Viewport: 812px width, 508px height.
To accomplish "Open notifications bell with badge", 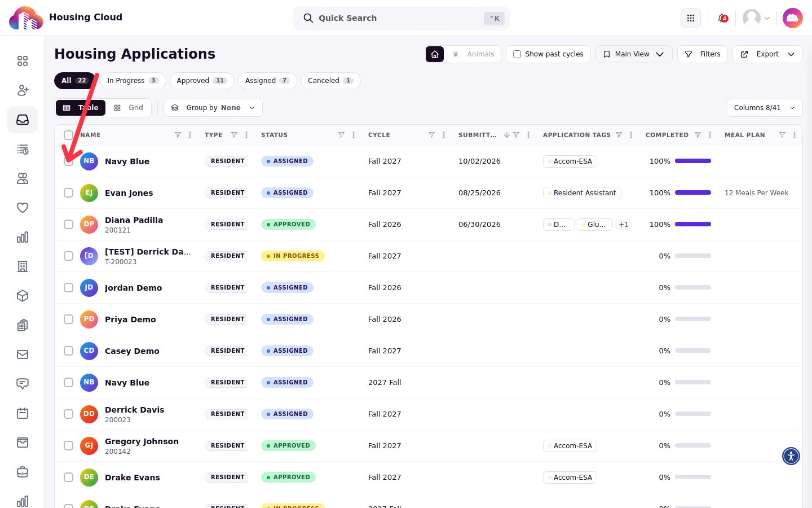I will point(722,18).
